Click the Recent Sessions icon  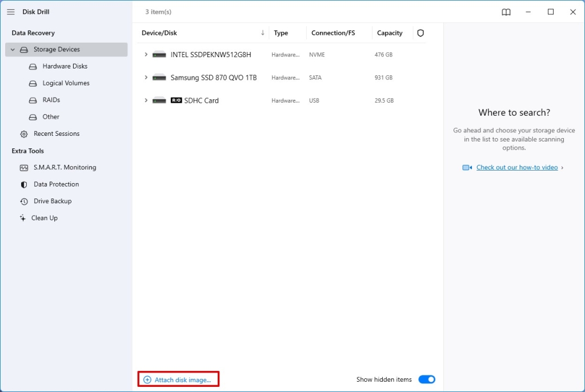(23, 134)
